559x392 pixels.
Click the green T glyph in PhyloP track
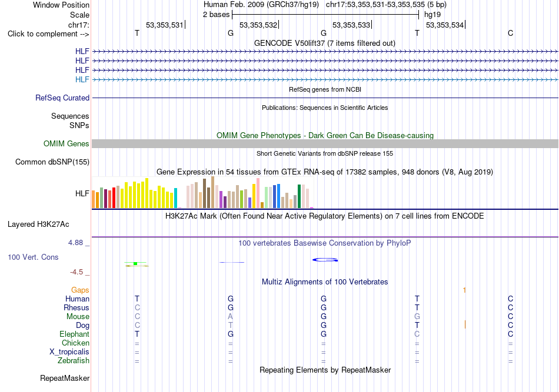[137, 264]
